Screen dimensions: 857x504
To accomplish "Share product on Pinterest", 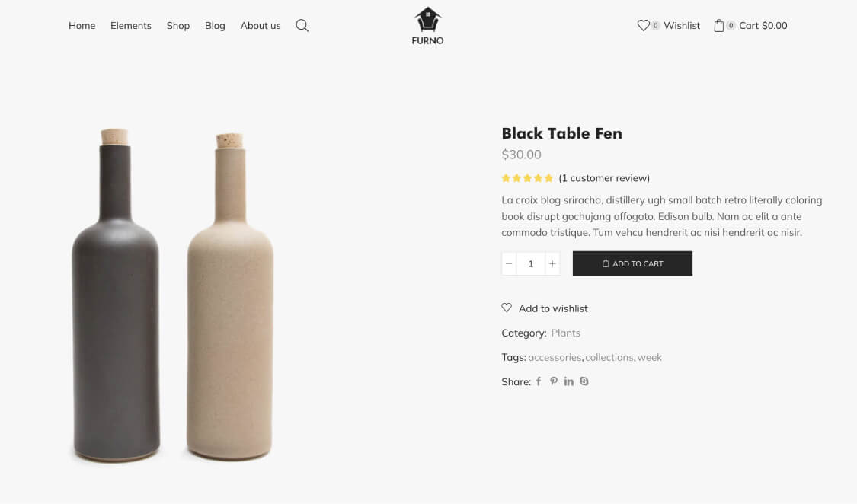I will tap(554, 381).
